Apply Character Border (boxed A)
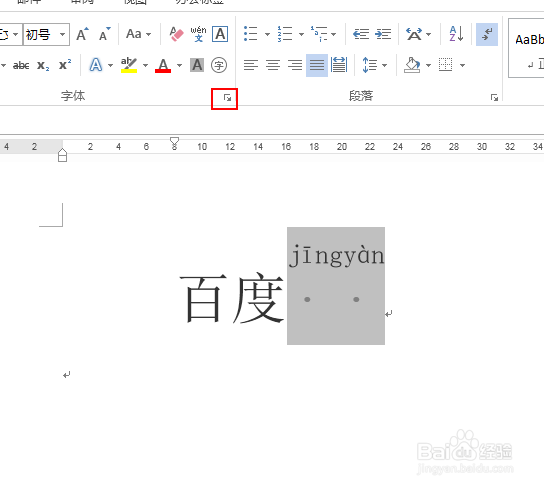Viewport: 544px width, 488px height. click(220, 34)
